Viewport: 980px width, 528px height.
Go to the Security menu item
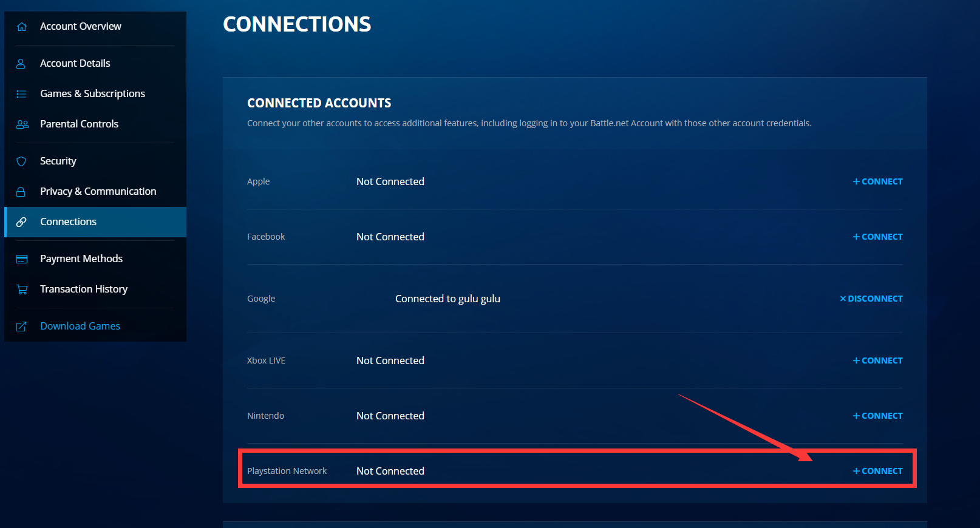point(58,161)
